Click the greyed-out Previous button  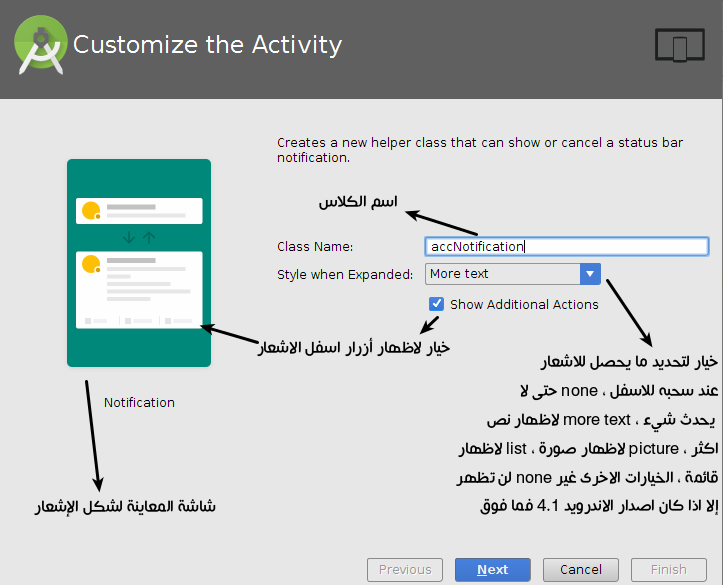pyautogui.click(x=405, y=570)
